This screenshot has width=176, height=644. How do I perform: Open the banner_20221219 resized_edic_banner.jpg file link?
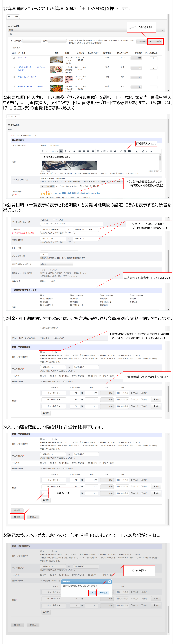77,193
